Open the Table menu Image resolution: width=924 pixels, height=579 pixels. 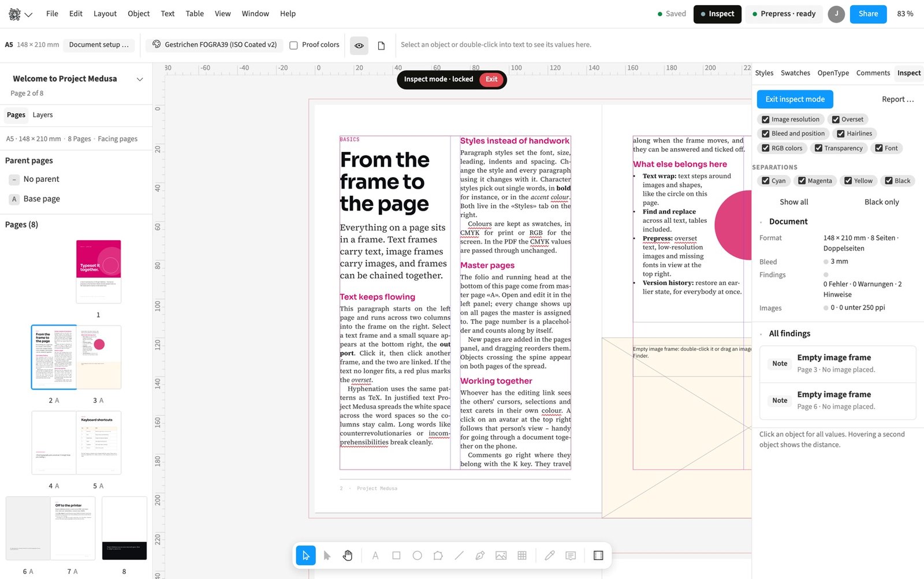[195, 14]
